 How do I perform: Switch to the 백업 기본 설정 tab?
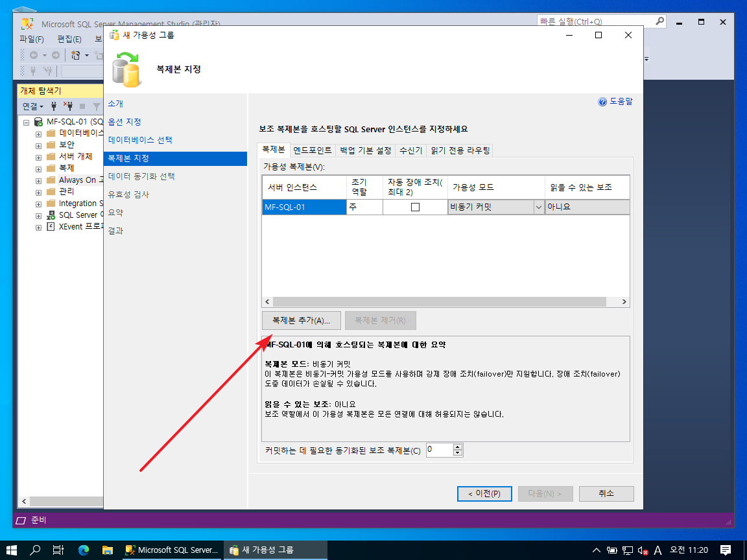(x=366, y=150)
